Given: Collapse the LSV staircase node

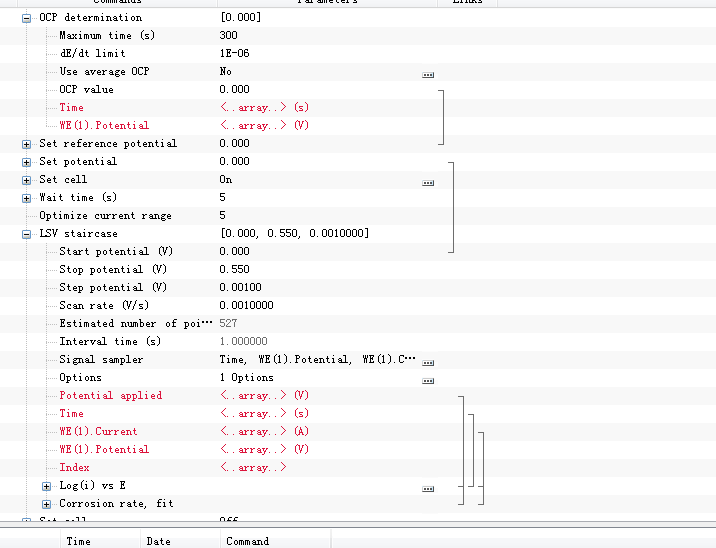Looking at the screenshot, I should tap(26, 234).
